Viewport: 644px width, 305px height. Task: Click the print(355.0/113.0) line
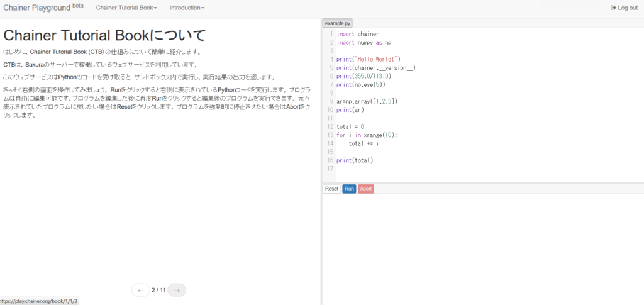tap(364, 76)
